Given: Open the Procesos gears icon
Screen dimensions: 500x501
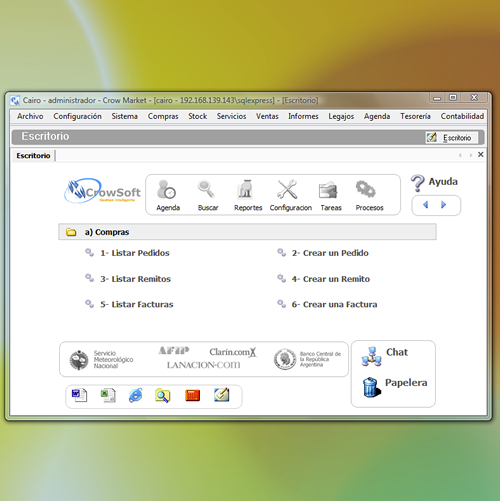Looking at the screenshot, I should coord(366,189).
